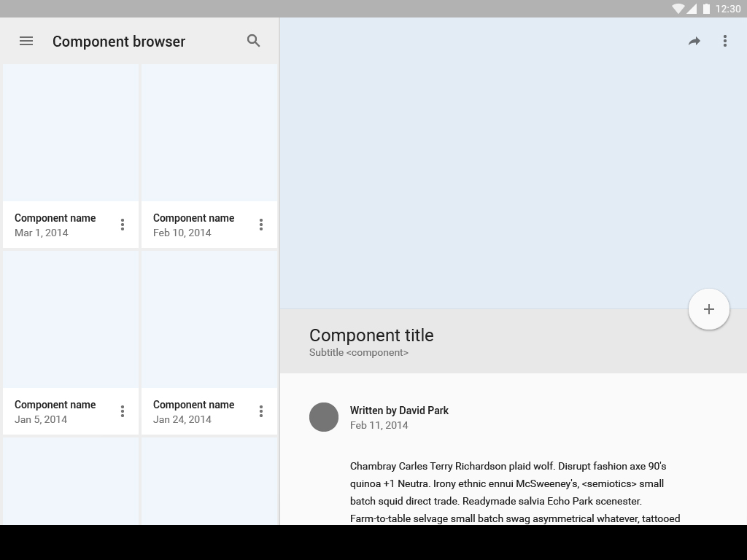The width and height of the screenshot is (747, 560).
Task: Open the hamburger navigation menu
Action: (26, 42)
